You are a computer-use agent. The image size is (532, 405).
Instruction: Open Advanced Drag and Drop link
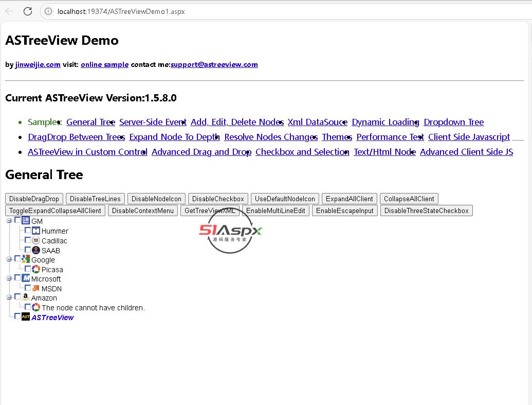(x=201, y=152)
